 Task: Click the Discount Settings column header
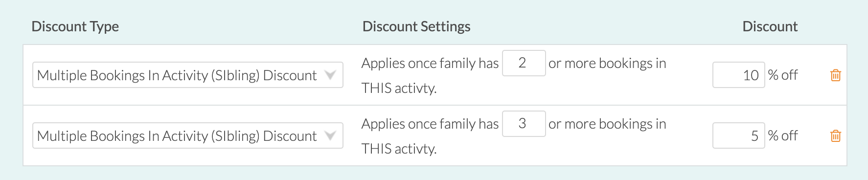point(416,26)
